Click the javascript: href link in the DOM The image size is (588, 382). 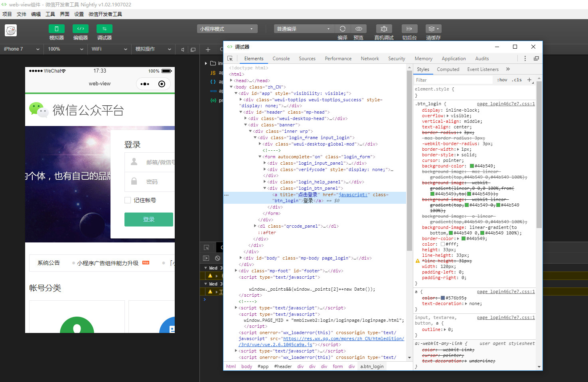pyautogui.click(x=353, y=195)
